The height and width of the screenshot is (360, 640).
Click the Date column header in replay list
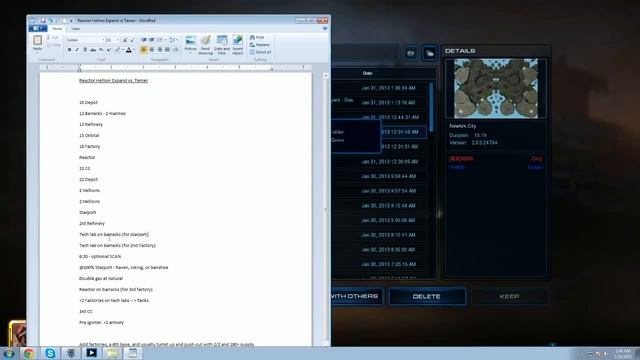click(x=367, y=73)
